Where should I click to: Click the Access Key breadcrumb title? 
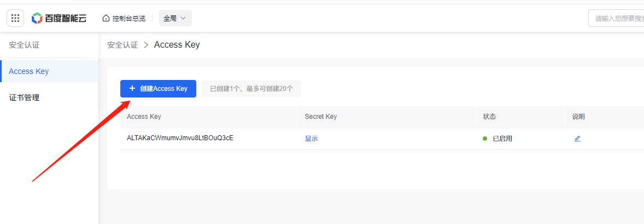[x=177, y=45]
